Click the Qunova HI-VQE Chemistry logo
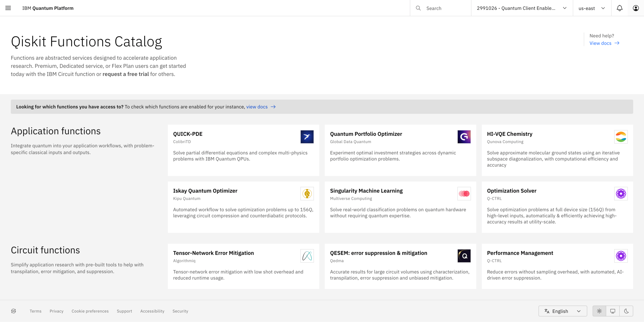Viewport: 644px width, 322px height. (621, 137)
